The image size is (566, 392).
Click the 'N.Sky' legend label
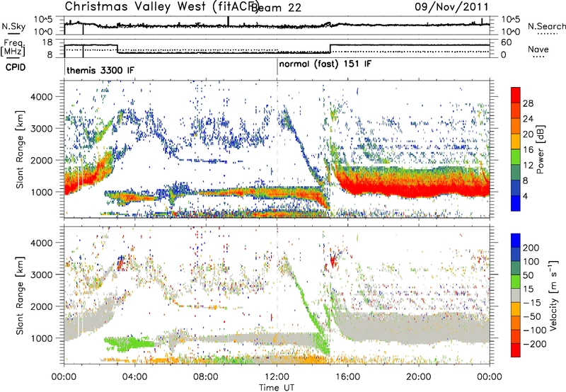tap(13, 26)
